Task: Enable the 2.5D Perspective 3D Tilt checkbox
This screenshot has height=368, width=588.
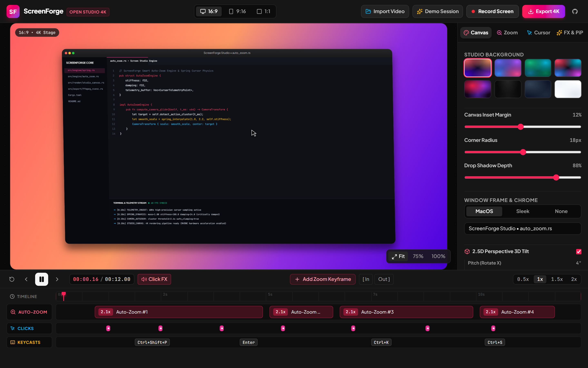Action: 579,251
